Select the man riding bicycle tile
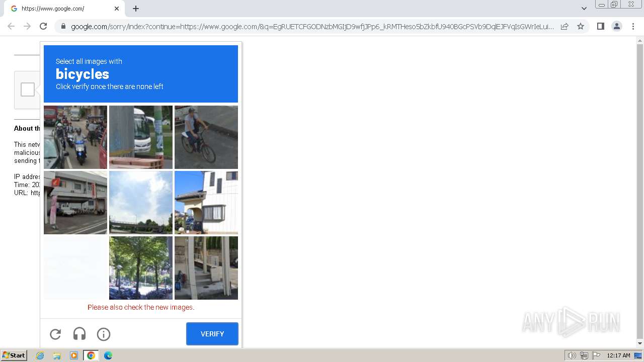 coord(206,137)
